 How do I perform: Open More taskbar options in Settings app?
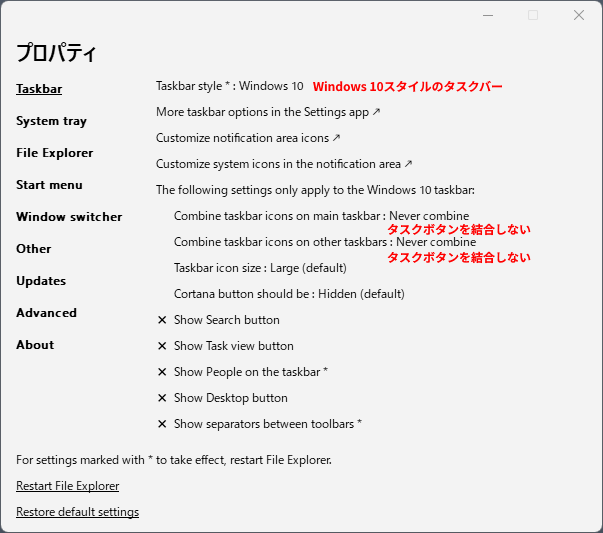pyautogui.click(x=268, y=112)
